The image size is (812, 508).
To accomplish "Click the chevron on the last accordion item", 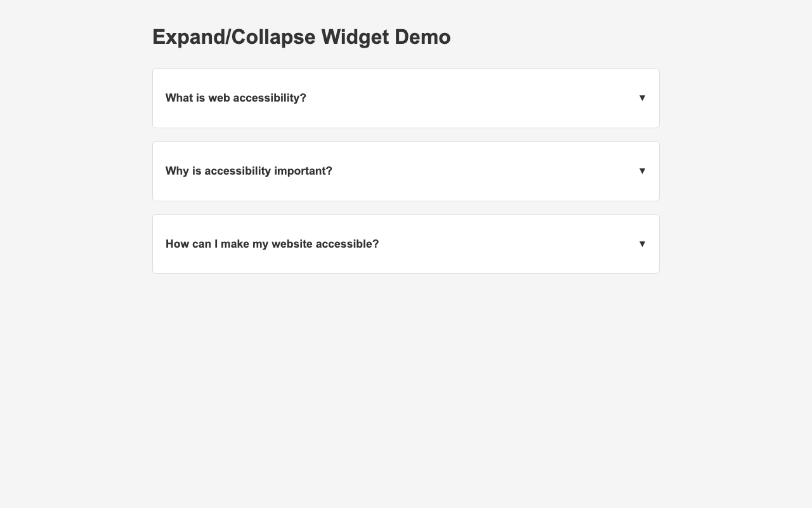I will pos(643,243).
